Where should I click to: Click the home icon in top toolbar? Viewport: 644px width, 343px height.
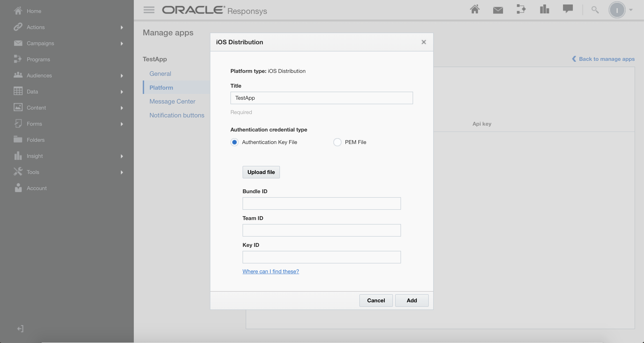click(475, 9)
